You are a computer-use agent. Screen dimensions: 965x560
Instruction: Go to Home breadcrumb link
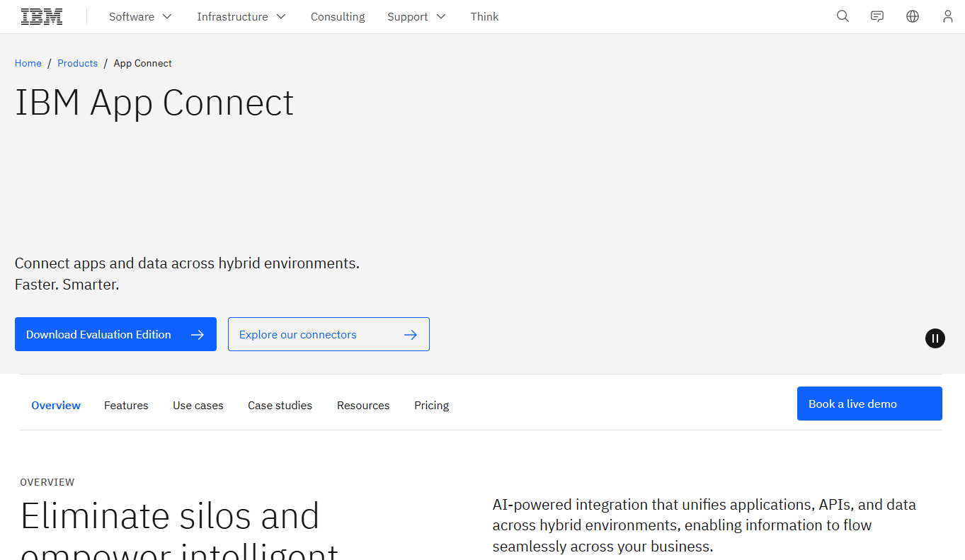[x=28, y=63]
